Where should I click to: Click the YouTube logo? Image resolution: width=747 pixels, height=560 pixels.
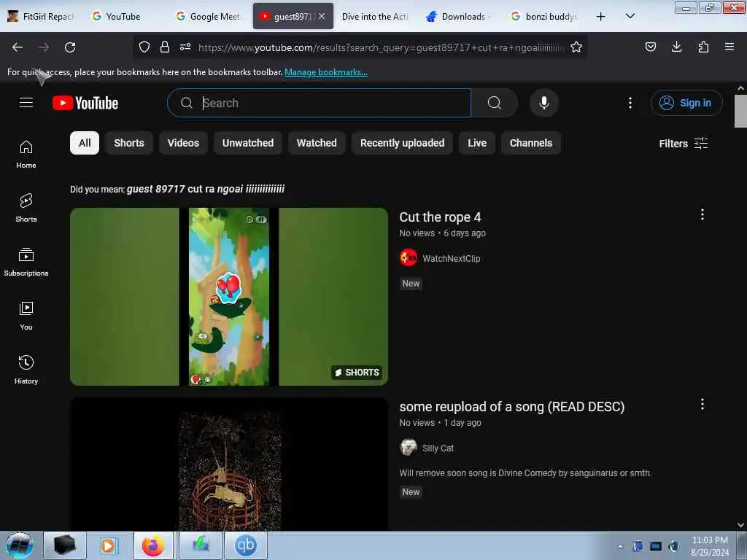[85, 103]
